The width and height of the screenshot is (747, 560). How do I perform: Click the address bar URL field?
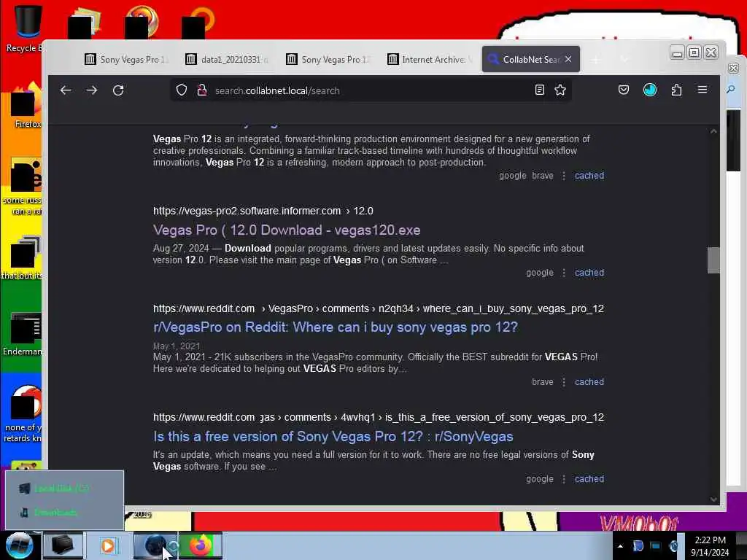pyautogui.click(x=371, y=90)
